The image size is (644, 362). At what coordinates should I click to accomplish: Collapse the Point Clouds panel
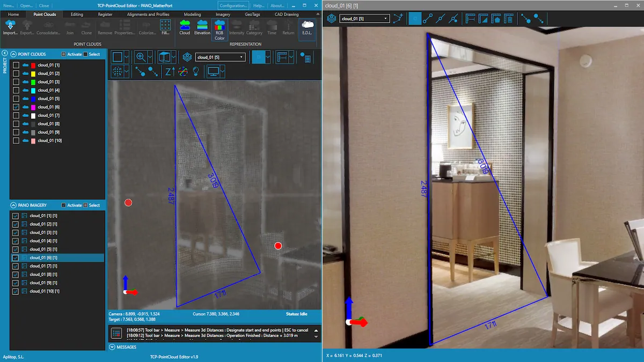pyautogui.click(x=13, y=54)
